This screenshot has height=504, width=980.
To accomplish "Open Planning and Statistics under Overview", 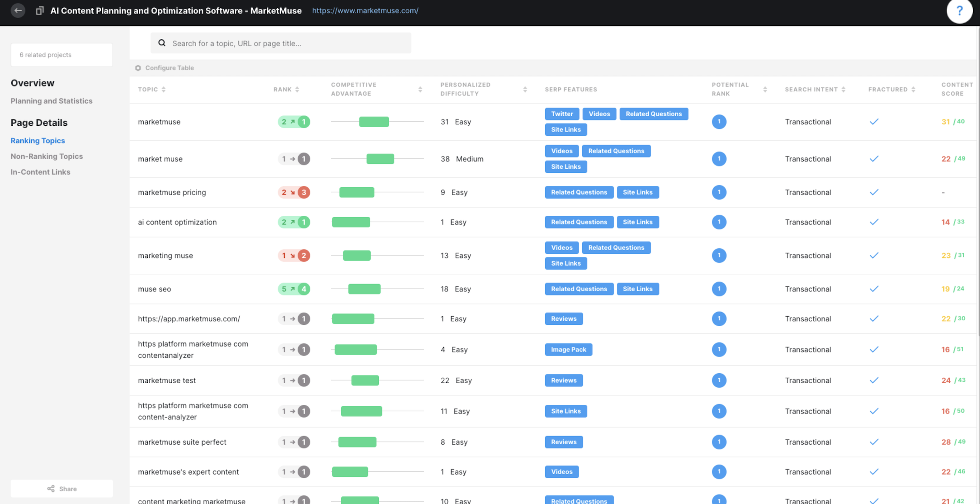I will [51, 100].
